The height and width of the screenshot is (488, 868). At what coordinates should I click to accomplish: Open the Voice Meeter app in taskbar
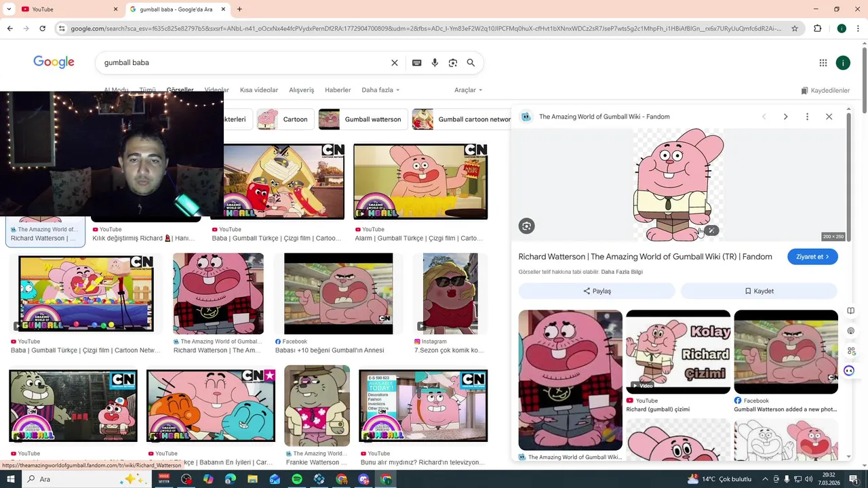point(163,479)
